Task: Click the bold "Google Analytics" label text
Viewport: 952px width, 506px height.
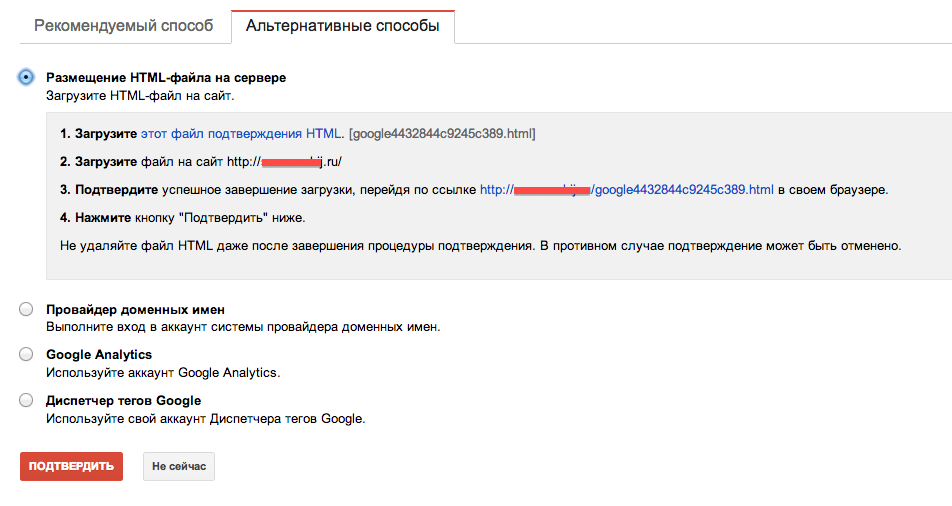Action: pyautogui.click(x=99, y=355)
